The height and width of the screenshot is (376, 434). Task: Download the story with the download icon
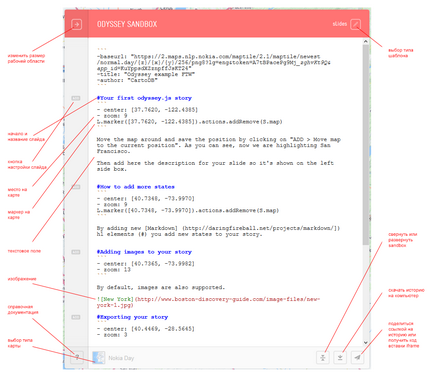pos(340,358)
